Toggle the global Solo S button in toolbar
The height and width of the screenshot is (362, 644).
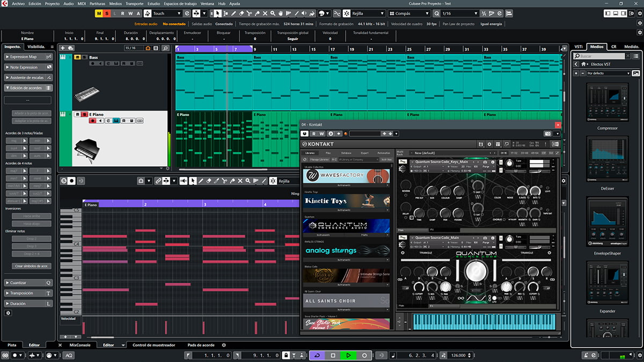tap(107, 13)
